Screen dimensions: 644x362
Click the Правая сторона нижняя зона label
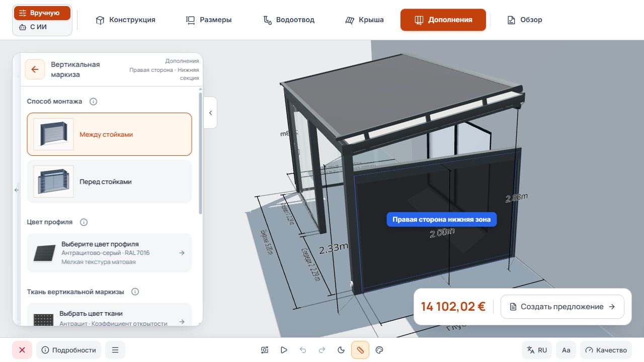click(x=442, y=219)
